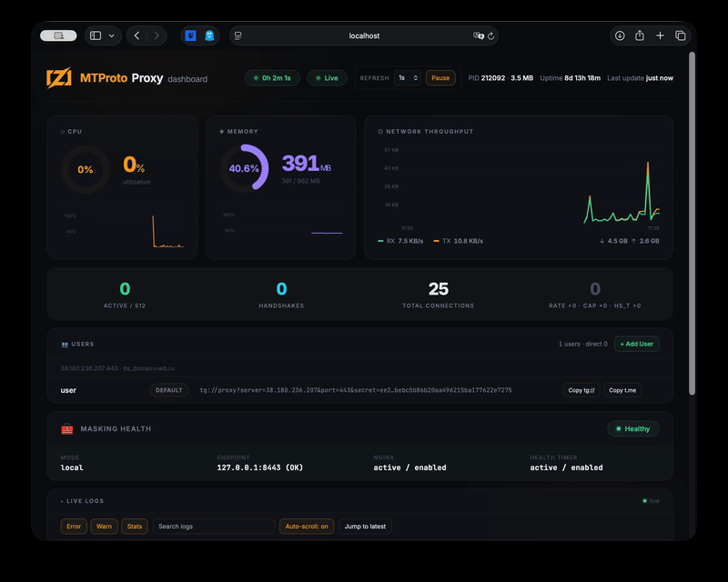Click the Network Throughput circle icon
The width and height of the screenshot is (728, 582).
tap(380, 131)
